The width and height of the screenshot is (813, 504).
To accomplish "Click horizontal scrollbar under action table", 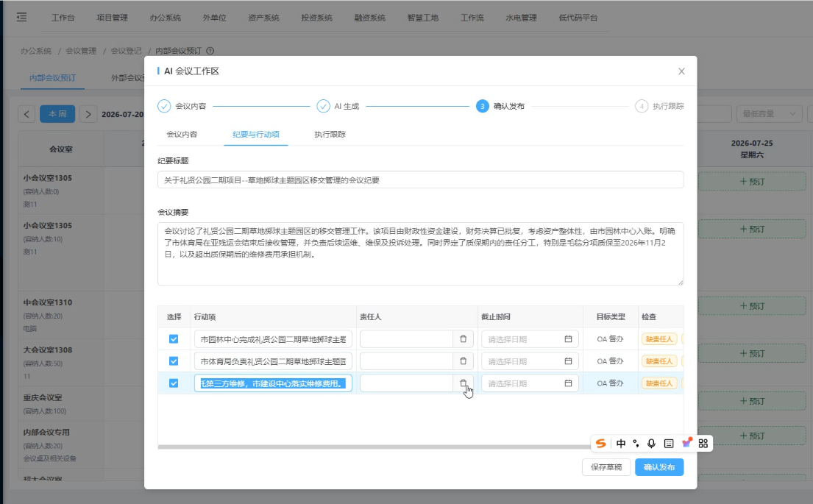I will tap(373, 447).
